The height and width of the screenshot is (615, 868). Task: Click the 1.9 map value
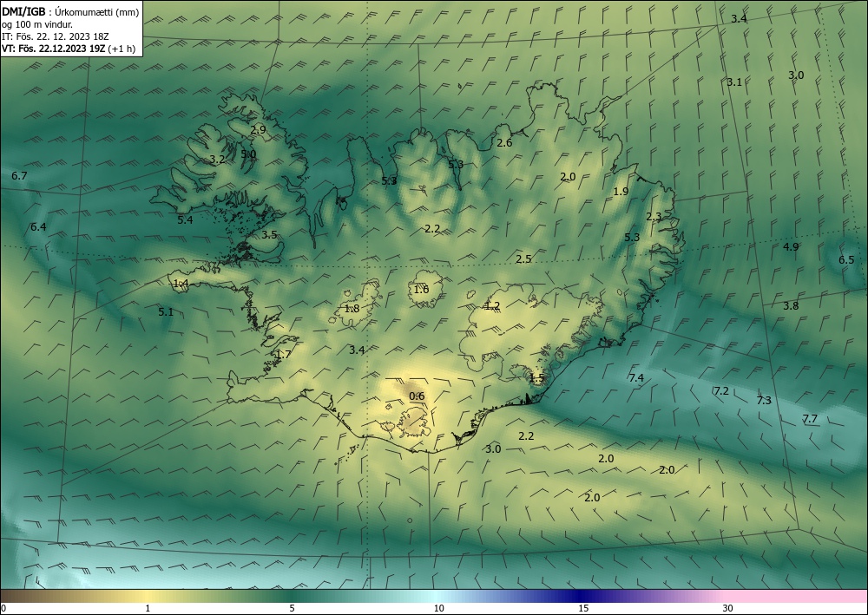tap(621, 192)
